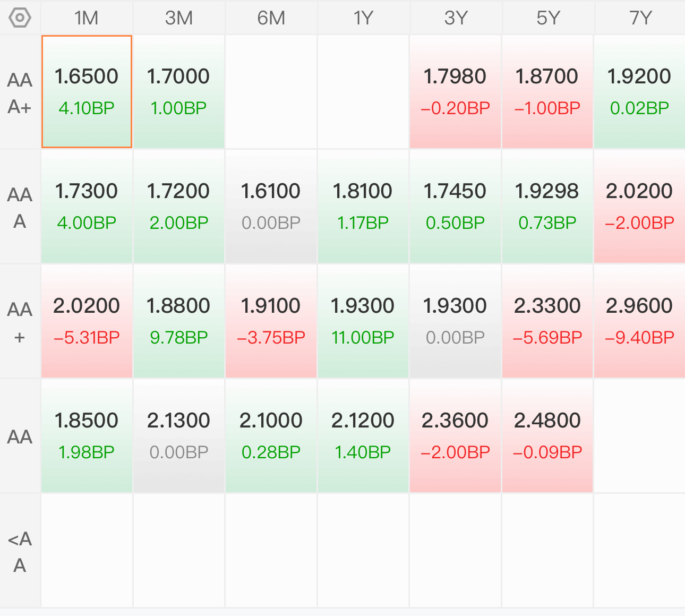Click the 1.9200 AAA+ 7Y cell
Image resolution: width=685 pixels, height=616 pixels.
click(x=639, y=91)
